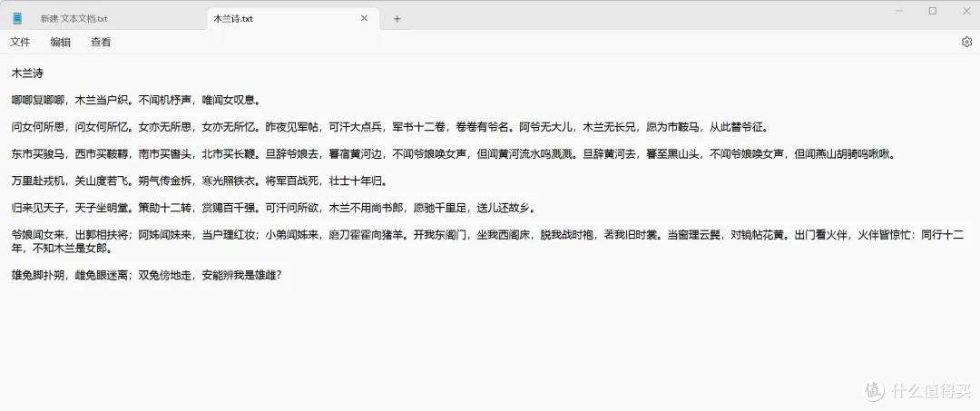Click the line starting 爷娘闻女来
This screenshot has width=980, height=411.
pyautogui.click(x=488, y=235)
